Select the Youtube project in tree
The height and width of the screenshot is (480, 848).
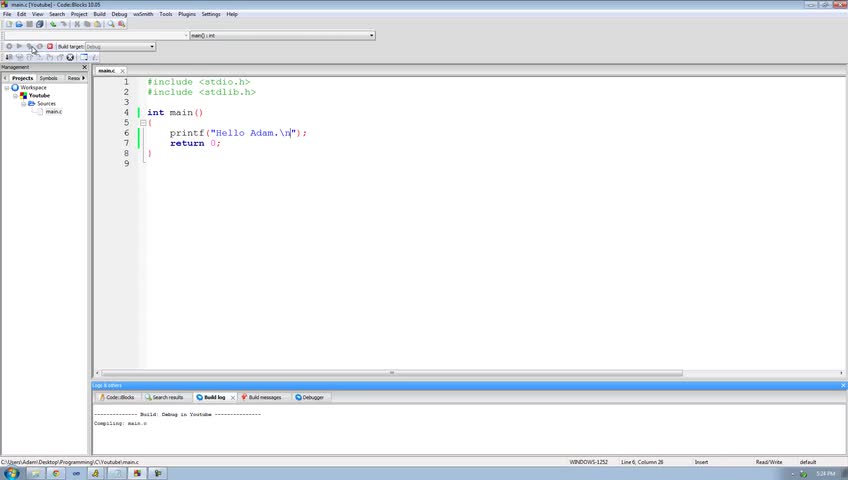pos(39,96)
